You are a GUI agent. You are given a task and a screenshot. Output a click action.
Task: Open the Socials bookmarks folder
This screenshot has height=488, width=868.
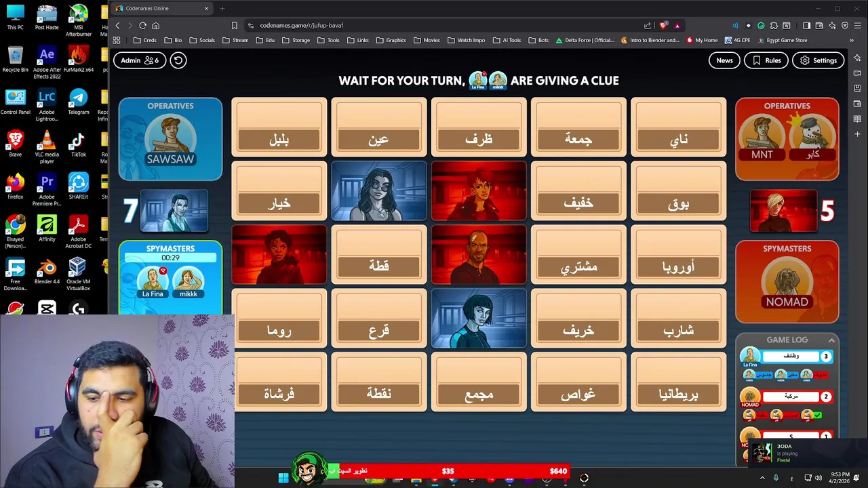pyautogui.click(x=202, y=40)
